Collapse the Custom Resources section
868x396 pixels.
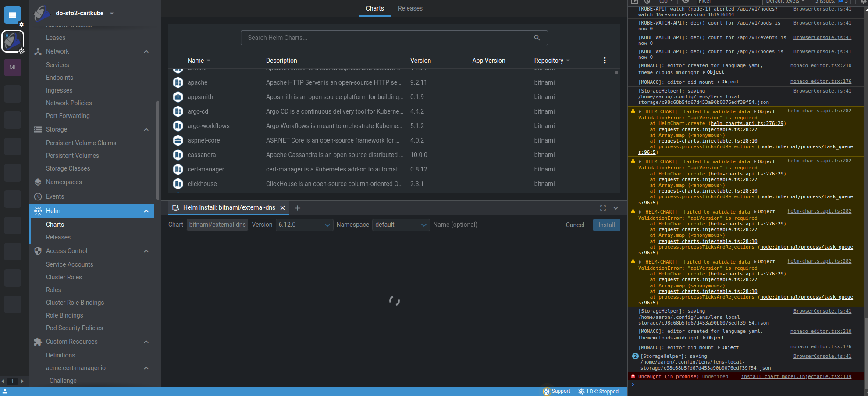pos(146,342)
